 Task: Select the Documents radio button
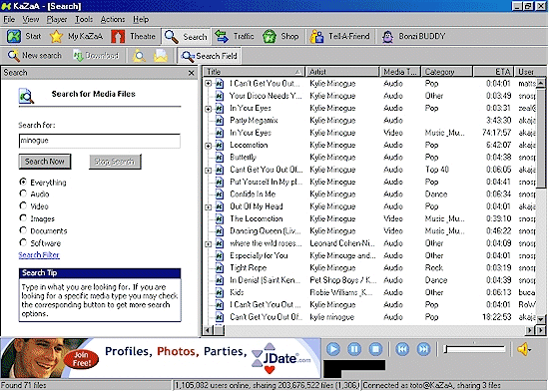(23, 230)
